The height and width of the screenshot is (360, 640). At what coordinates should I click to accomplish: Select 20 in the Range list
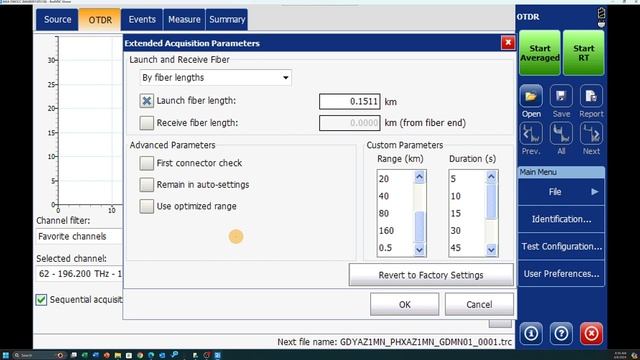tap(384, 179)
